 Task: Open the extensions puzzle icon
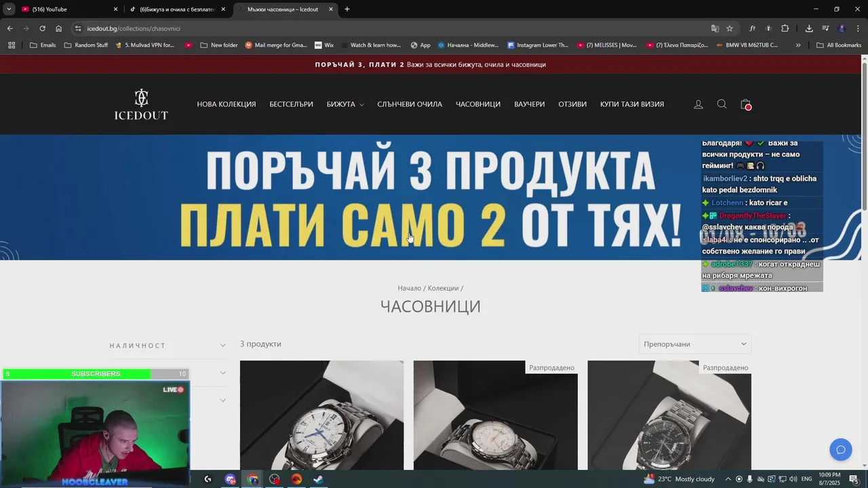(x=785, y=28)
